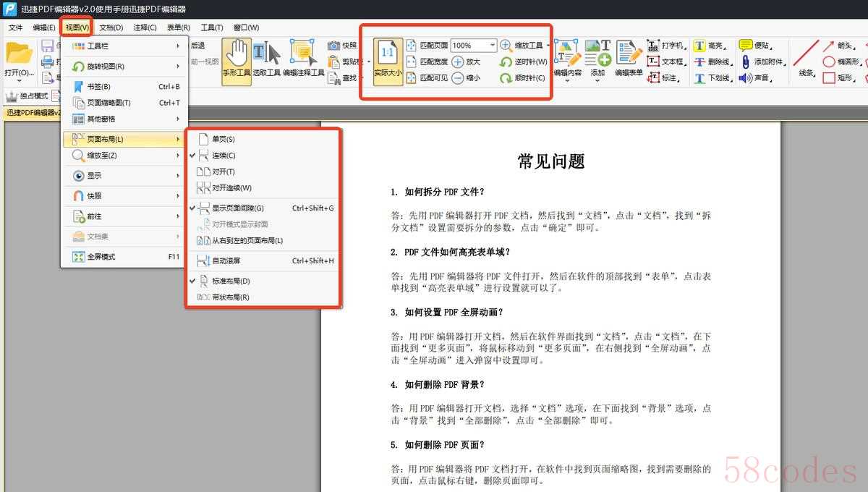Viewport: 868px width, 492px height.
Task: Select the checked 连续(C) continuous layout
Action: [263, 155]
